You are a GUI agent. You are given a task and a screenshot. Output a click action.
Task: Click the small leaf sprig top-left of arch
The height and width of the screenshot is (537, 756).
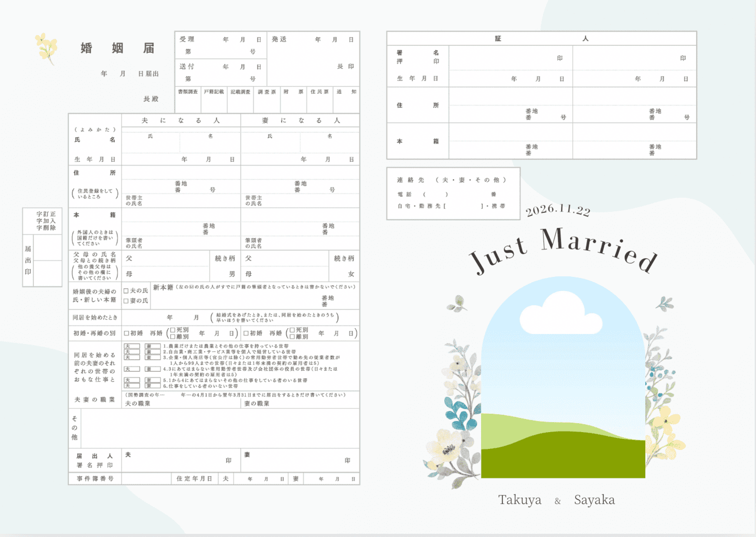457,303
